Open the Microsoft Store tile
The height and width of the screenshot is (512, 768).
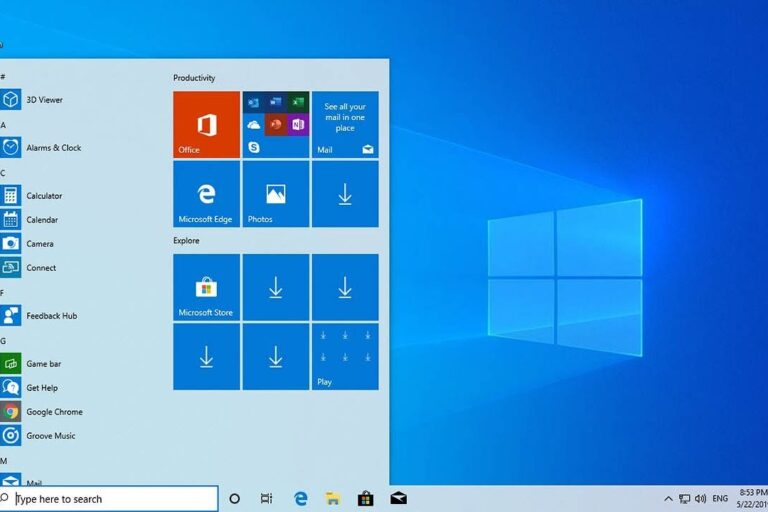point(206,287)
